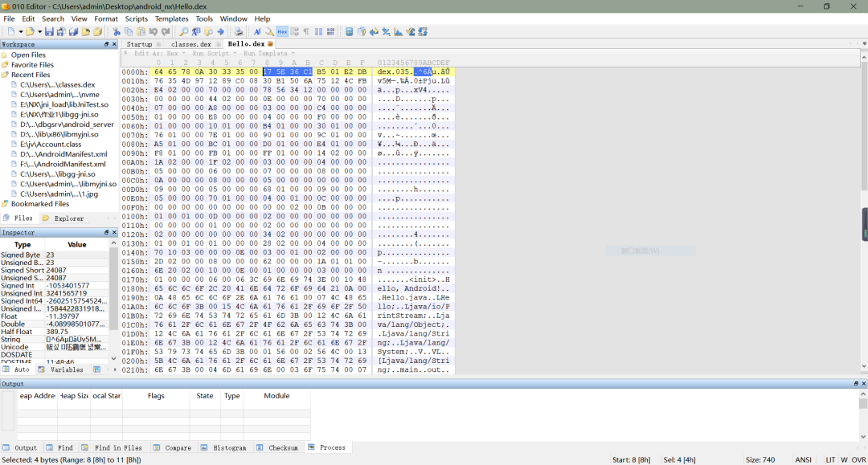Select recent file libJniTest.so
The height and width of the screenshot is (465, 868).
pos(64,104)
